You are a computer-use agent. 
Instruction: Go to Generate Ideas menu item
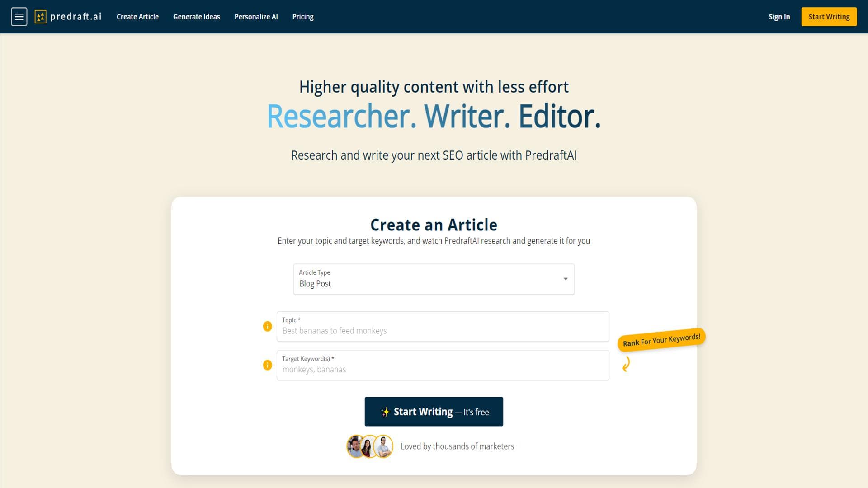tap(196, 17)
